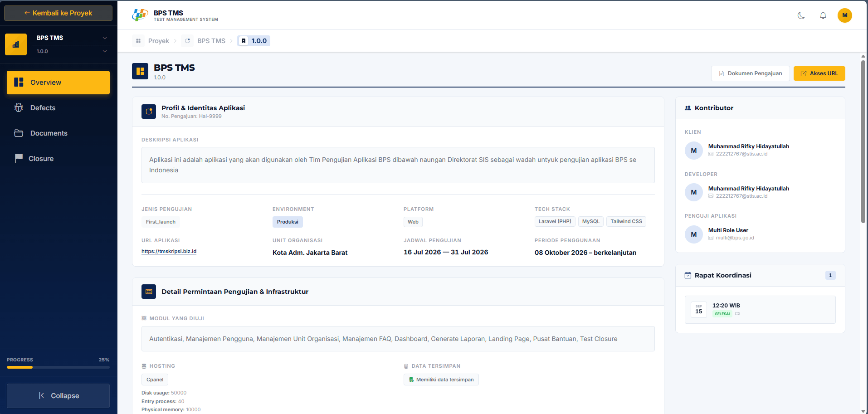Click the Defects bug icon
868x414 pixels.
[x=19, y=108]
